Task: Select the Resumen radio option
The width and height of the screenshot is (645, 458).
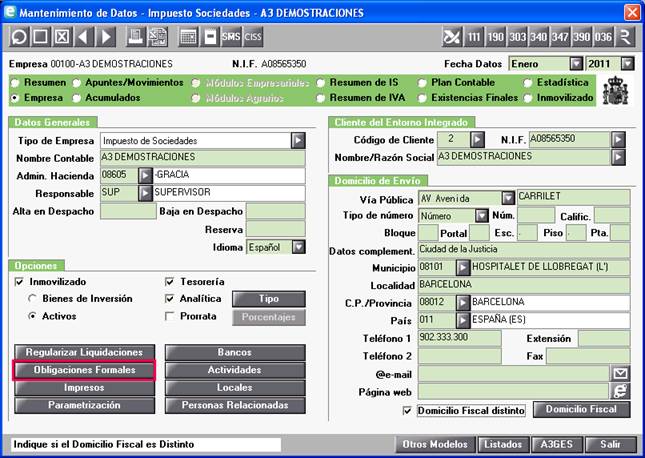Action: (15, 83)
